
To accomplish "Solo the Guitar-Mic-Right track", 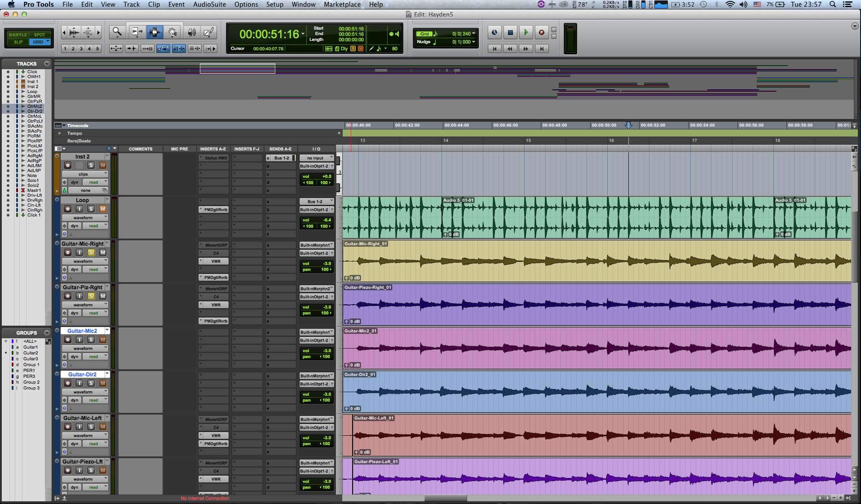I will (91, 252).
